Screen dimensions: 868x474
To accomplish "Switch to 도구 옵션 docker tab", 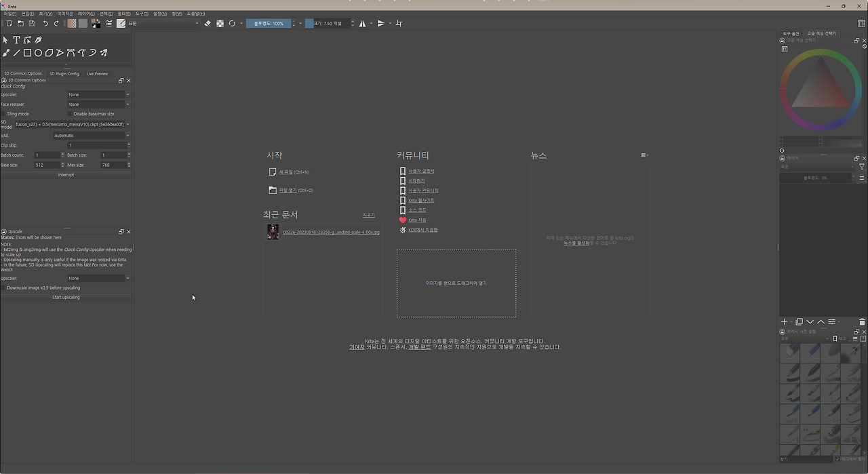I will [x=791, y=33].
